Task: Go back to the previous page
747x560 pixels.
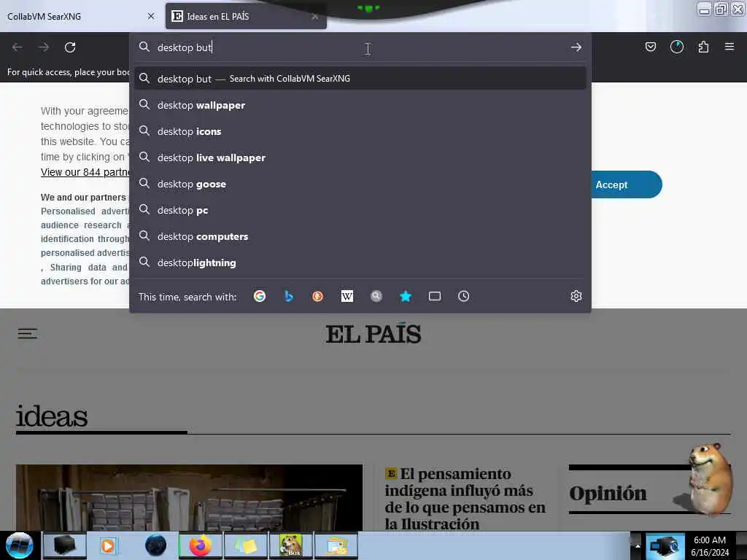Action: click(18, 47)
